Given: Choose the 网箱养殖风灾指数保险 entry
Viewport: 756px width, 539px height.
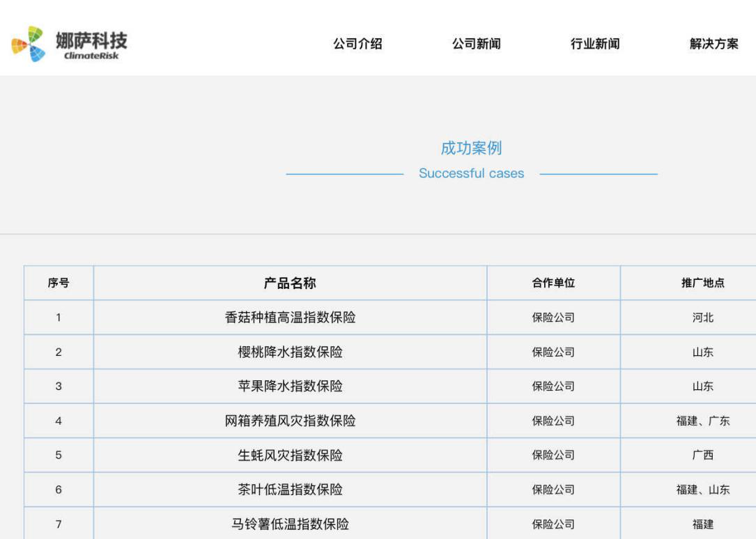Looking at the screenshot, I should 290,421.
